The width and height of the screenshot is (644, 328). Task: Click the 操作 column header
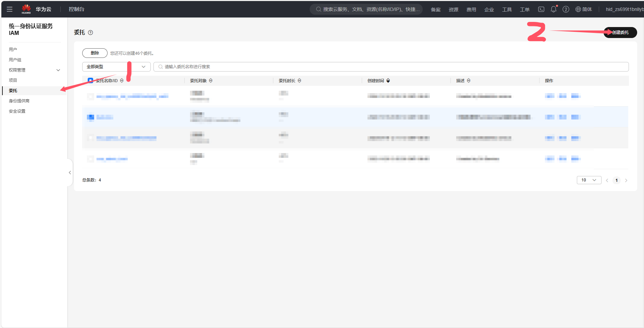[549, 80]
